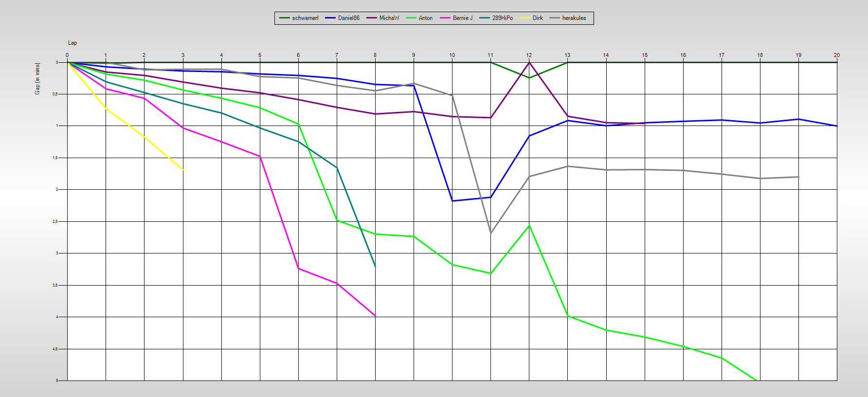868x397 pixels.
Task: Select lap 10 on the top axis
Action: [452, 55]
